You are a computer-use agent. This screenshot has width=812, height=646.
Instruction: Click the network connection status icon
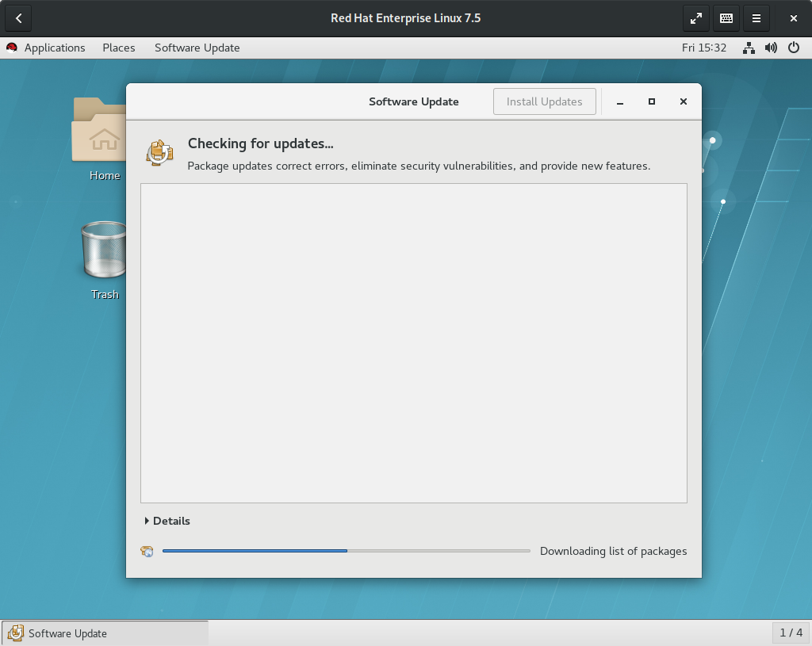[x=749, y=48]
